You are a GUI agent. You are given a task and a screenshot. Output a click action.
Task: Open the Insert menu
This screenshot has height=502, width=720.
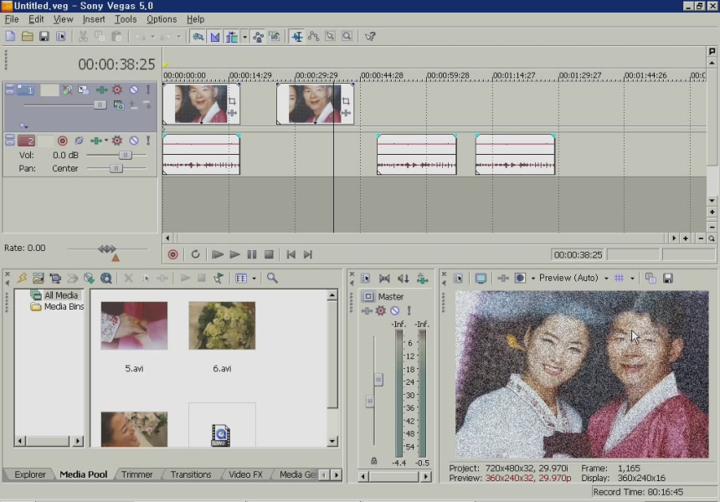point(94,19)
